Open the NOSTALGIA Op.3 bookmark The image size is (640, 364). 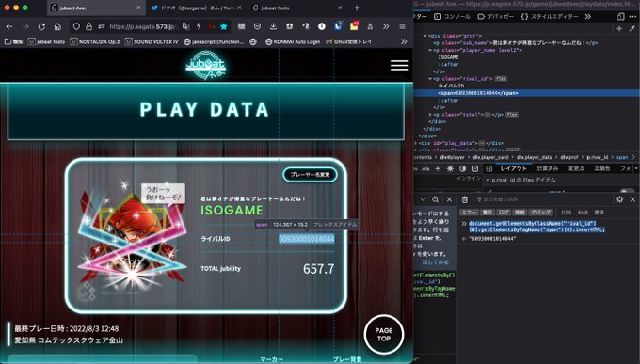(95, 41)
